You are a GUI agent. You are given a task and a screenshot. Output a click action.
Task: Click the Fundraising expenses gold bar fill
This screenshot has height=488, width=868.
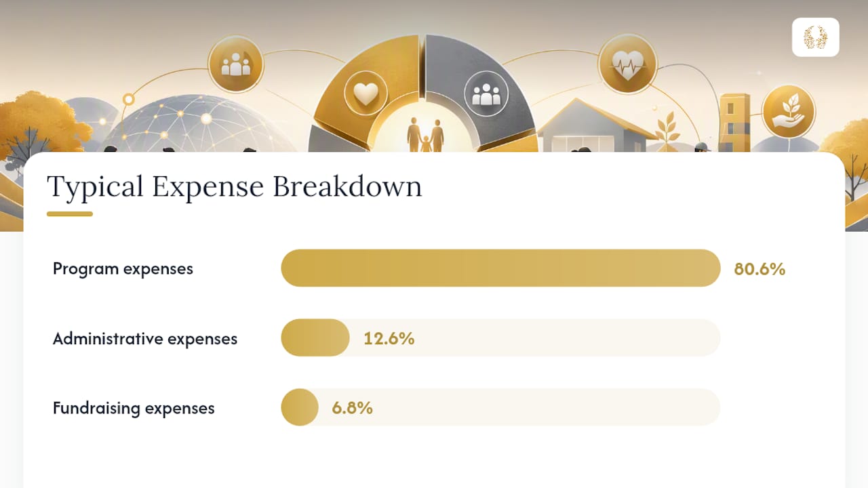click(300, 407)
